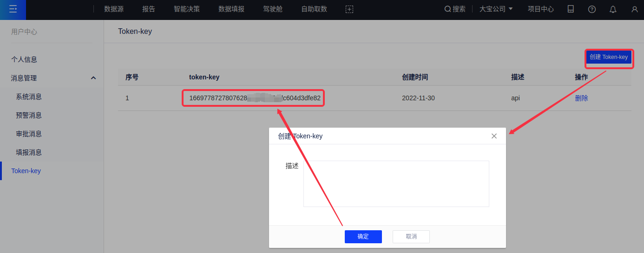Click the plus-box add icon in navbar
This screenshot has width=644, height=253.
coord(349,9)
